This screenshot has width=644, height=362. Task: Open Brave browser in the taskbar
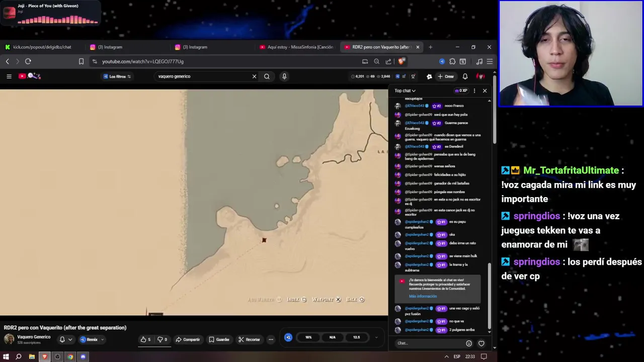(x=44, y=356)
